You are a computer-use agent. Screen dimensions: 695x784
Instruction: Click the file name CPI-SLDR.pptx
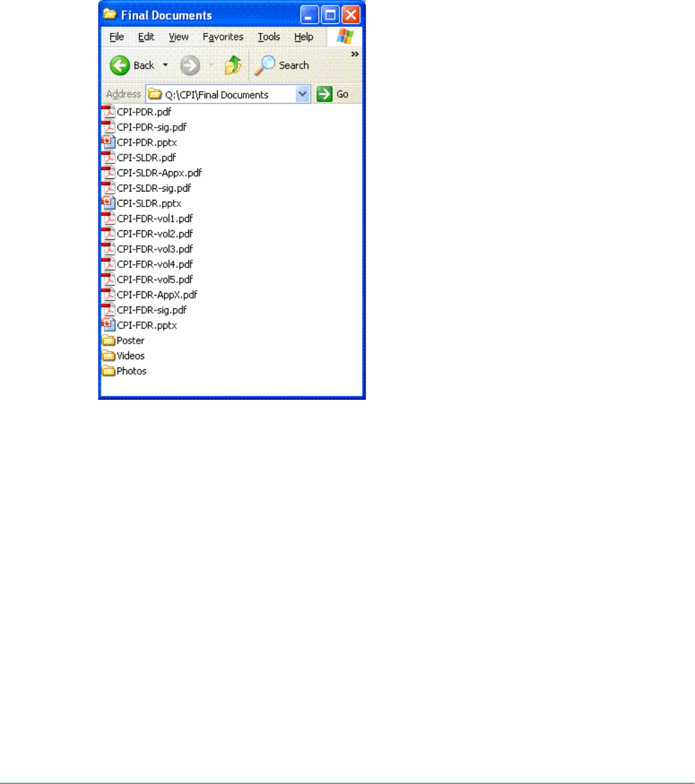click(149, 203)
